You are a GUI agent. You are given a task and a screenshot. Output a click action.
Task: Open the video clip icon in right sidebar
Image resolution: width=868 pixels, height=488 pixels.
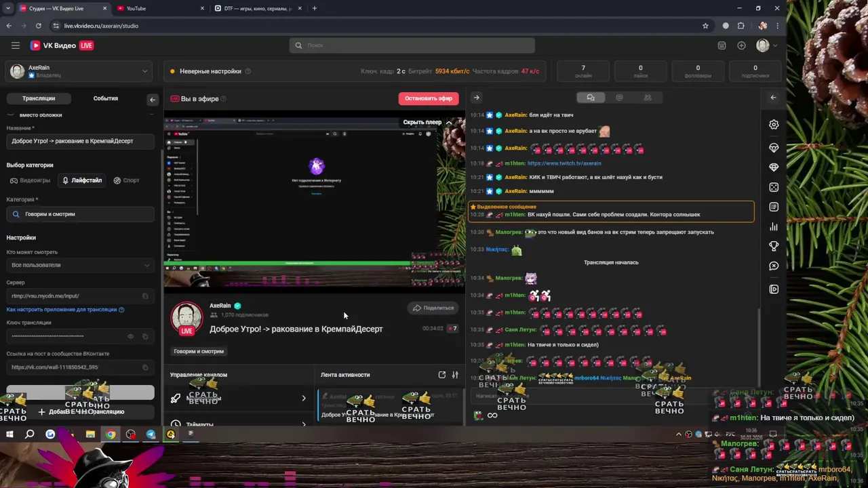[774, 289]
